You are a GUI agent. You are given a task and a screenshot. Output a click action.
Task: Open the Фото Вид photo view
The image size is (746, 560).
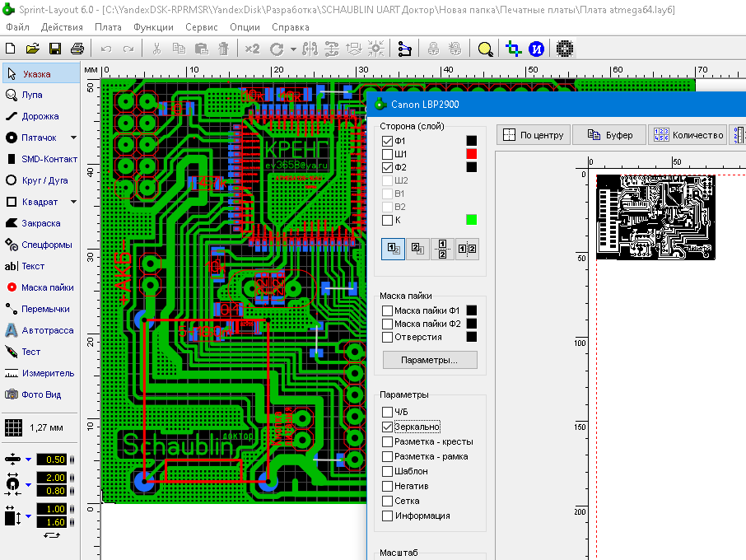pyautogui.click(x=40, y=394)
